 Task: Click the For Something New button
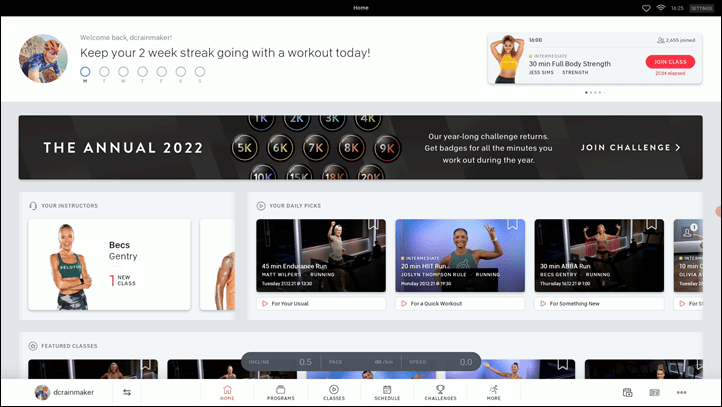pyautogui.click(x=599, y=303)
